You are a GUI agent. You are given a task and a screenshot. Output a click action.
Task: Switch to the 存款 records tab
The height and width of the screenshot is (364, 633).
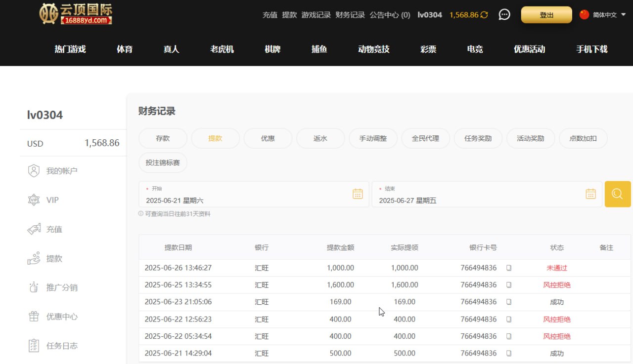coord(163,139)
